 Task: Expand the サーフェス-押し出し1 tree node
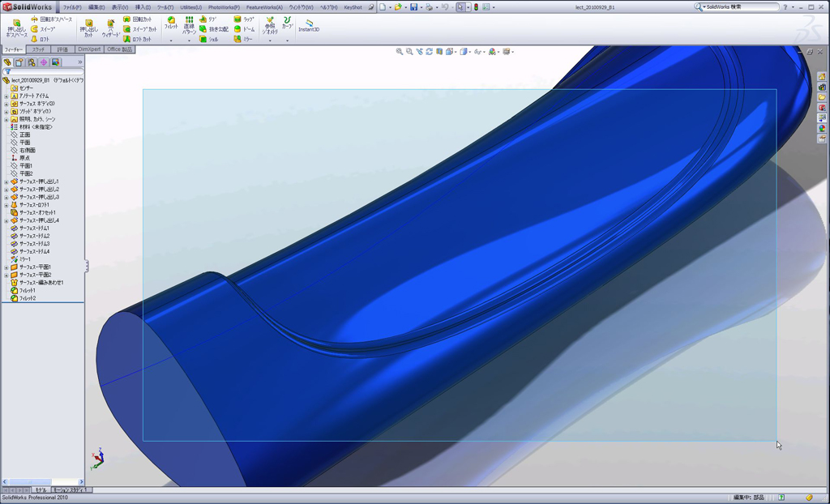click(x=6, y=182)
